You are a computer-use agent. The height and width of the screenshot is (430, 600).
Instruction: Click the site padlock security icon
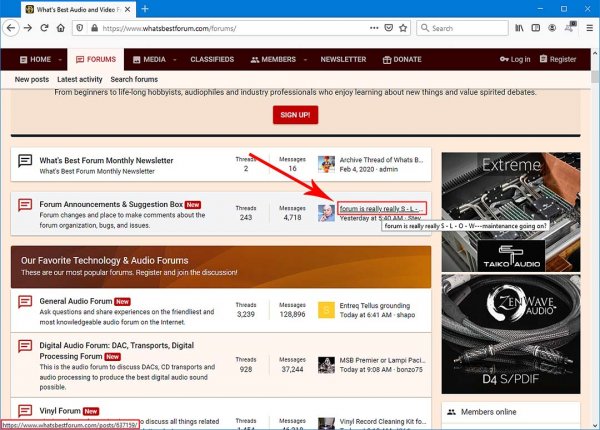(94, 28)
